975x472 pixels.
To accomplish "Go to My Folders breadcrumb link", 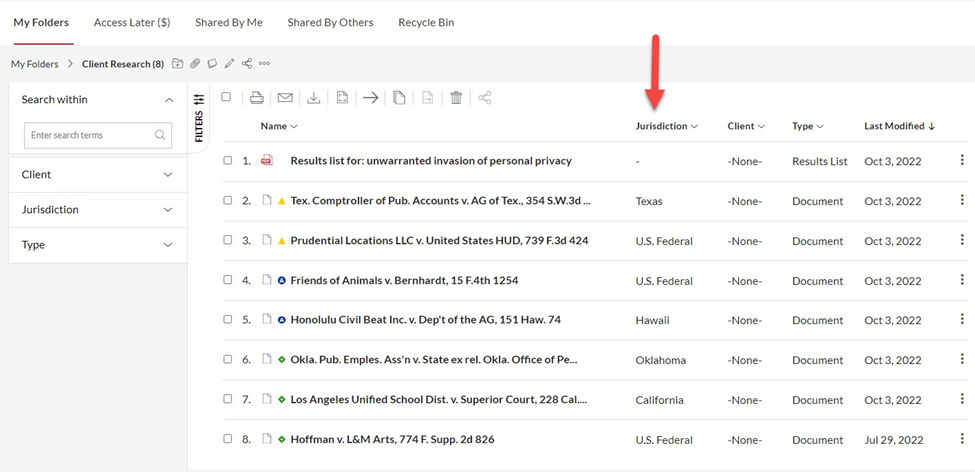I will click(35, 63).
